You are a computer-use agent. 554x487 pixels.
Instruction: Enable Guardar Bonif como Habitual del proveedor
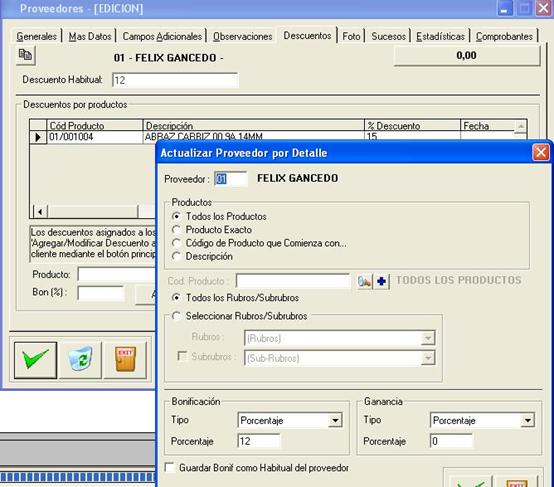click(x=170, y=468)
